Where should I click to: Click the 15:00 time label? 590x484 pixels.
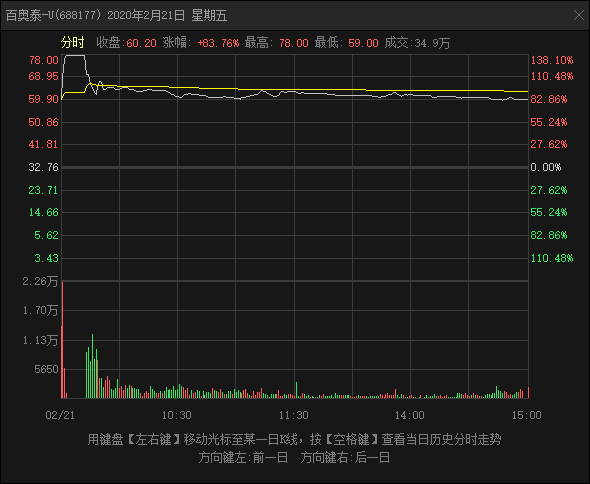pyautogui.click(x=526, y=415)
